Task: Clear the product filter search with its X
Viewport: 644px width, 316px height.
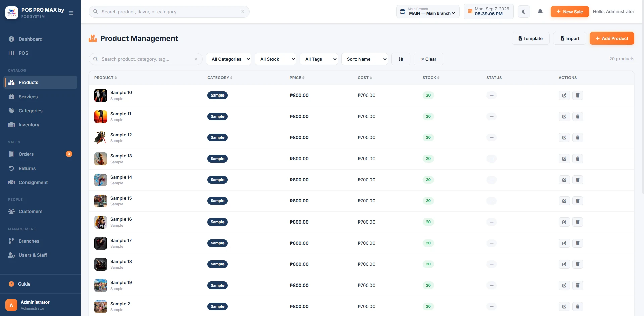Action: [x=196, y=59]
